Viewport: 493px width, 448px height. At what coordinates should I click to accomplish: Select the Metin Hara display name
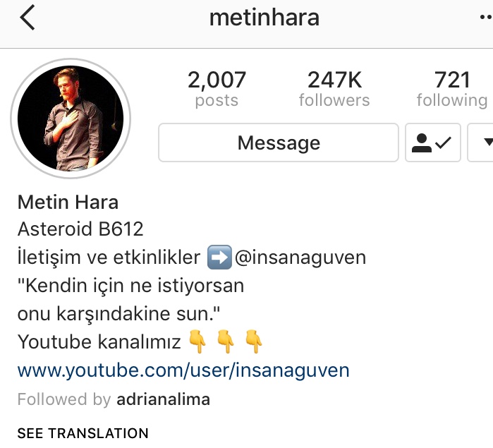[x=68, y=202]
